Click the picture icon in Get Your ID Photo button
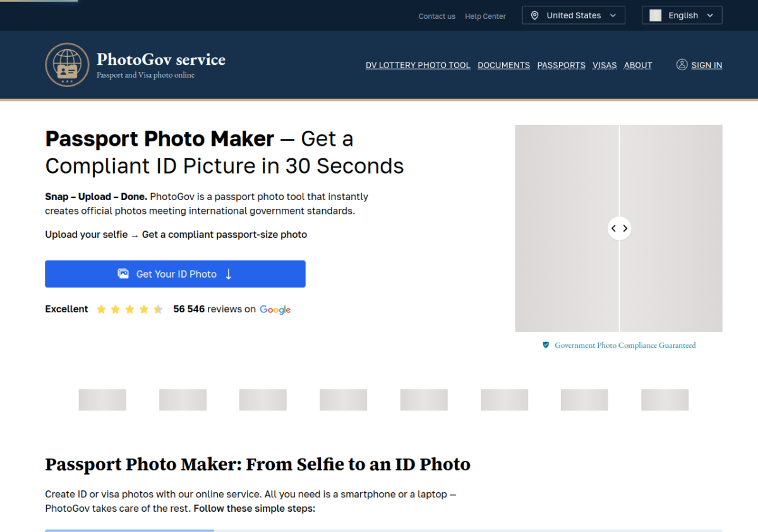The image size is (758, 532). tap(123, 274)
